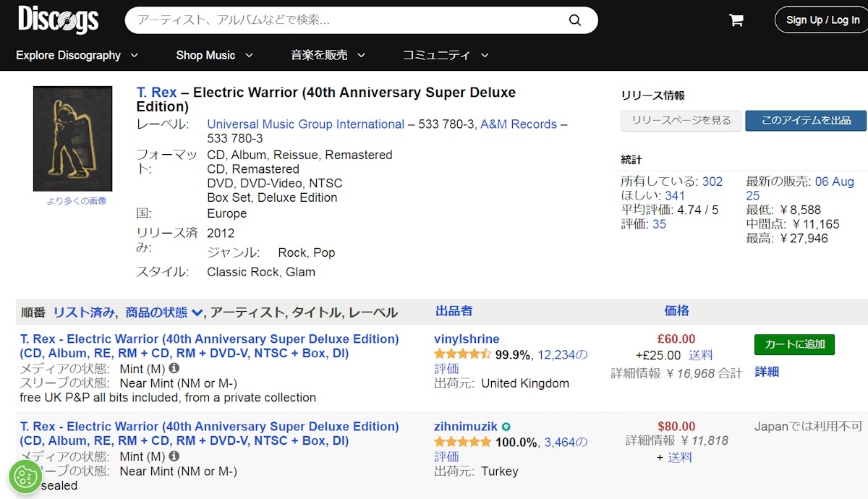Open the 音楽を販売 dropdown menu
The width and height of the screenshot is (868, 499).
tap(328, 55)
